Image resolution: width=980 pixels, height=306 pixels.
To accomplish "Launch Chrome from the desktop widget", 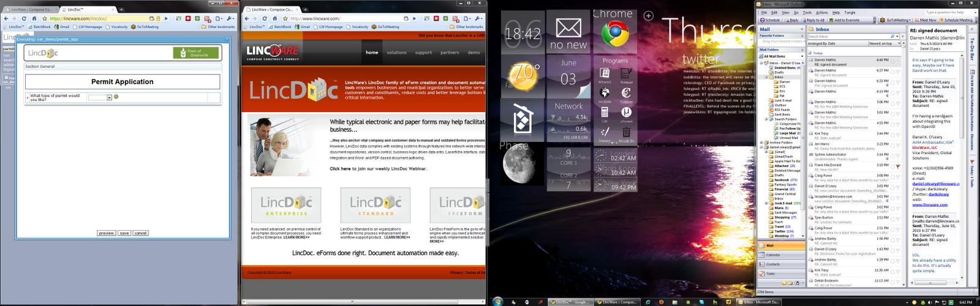I will click(615, 32).
